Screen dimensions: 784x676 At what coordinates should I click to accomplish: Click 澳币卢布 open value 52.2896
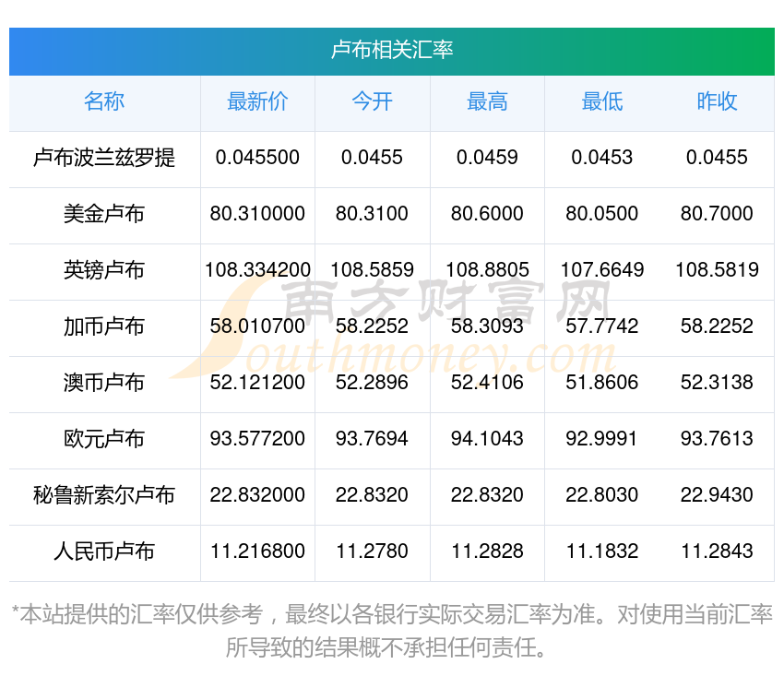[x=372, y=383]
